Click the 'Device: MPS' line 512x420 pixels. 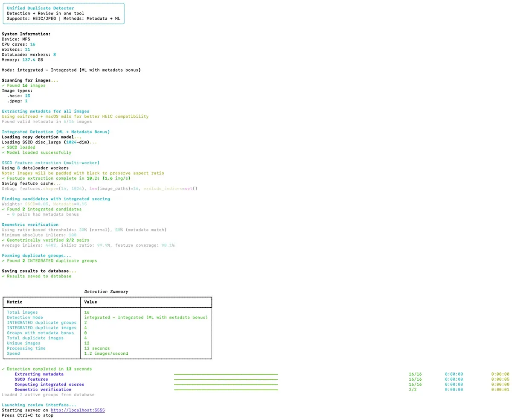16,39
